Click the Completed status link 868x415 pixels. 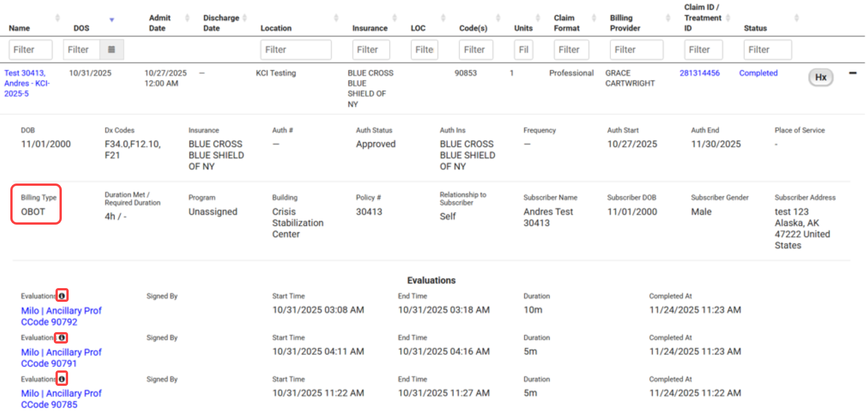(758, 73)
